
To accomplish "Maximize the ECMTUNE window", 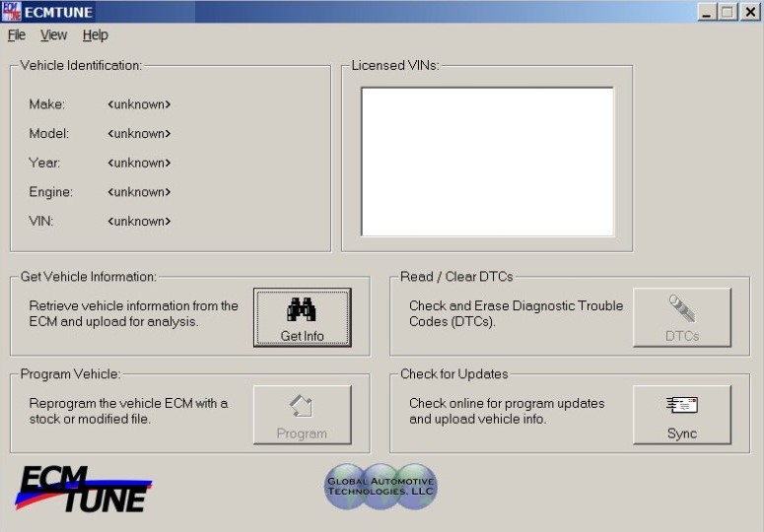I will [x=727, y=11].
